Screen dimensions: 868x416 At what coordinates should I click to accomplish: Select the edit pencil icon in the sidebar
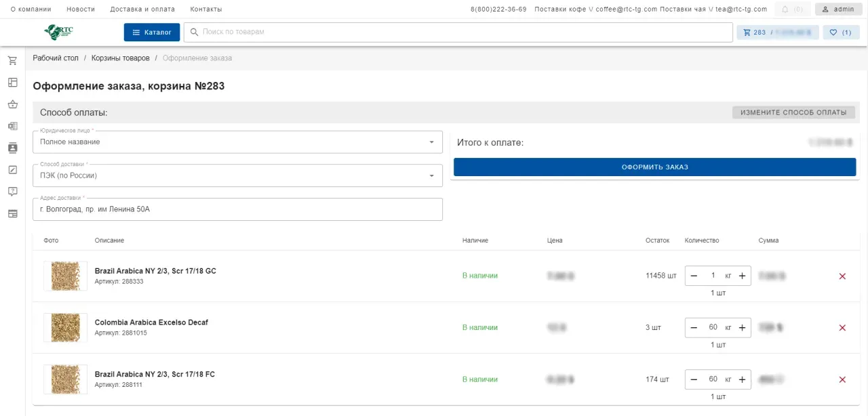(x=12, y=169)
